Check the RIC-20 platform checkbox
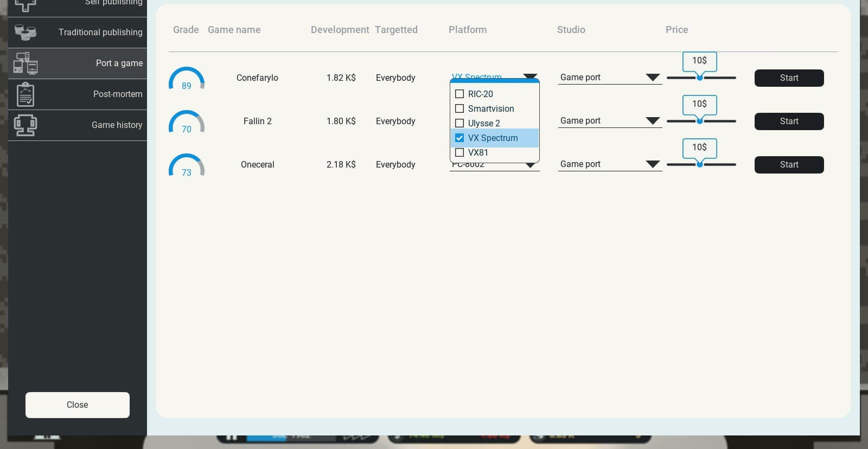Screen dimensions: 868x449 point(459,94)
